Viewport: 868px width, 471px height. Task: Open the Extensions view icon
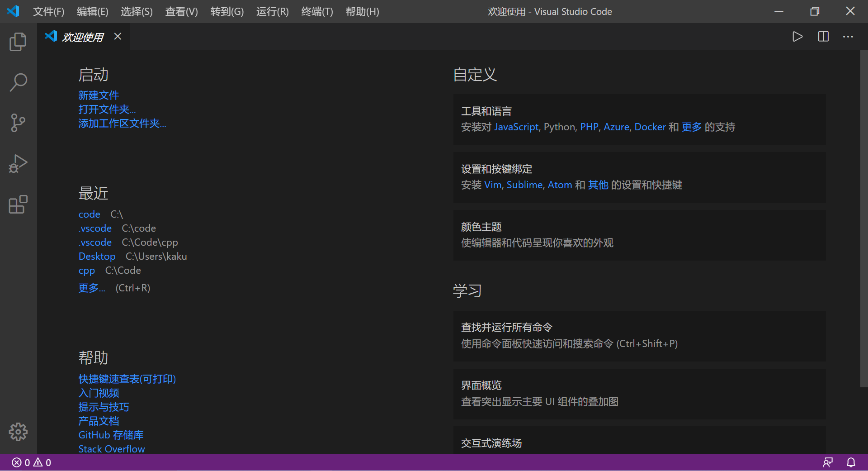click(x=18, y=205)
